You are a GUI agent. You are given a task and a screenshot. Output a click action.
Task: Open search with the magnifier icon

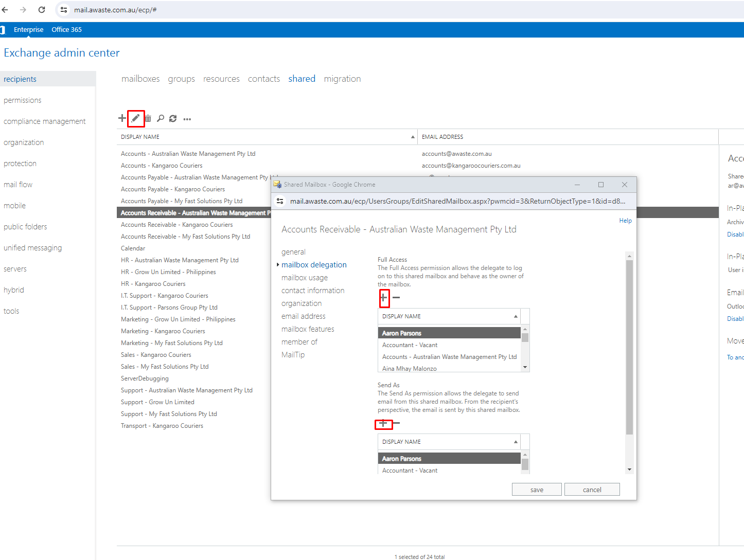click(161, 119)
